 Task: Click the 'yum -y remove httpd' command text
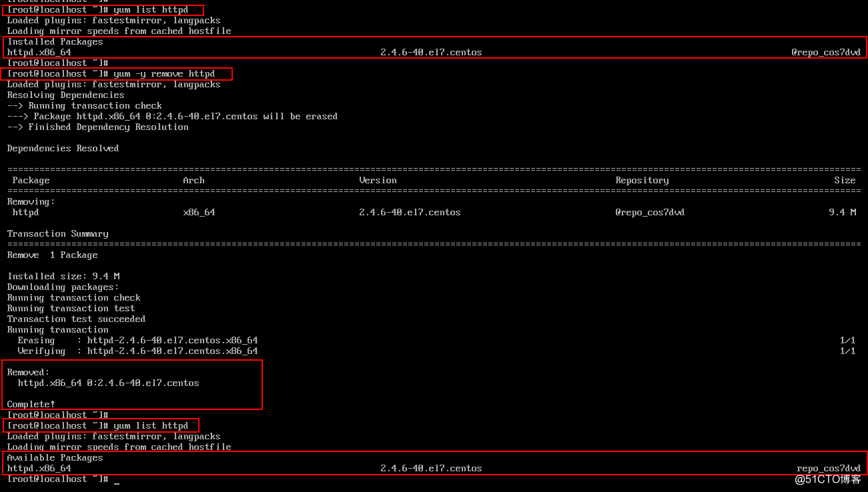tap(164, 73)
